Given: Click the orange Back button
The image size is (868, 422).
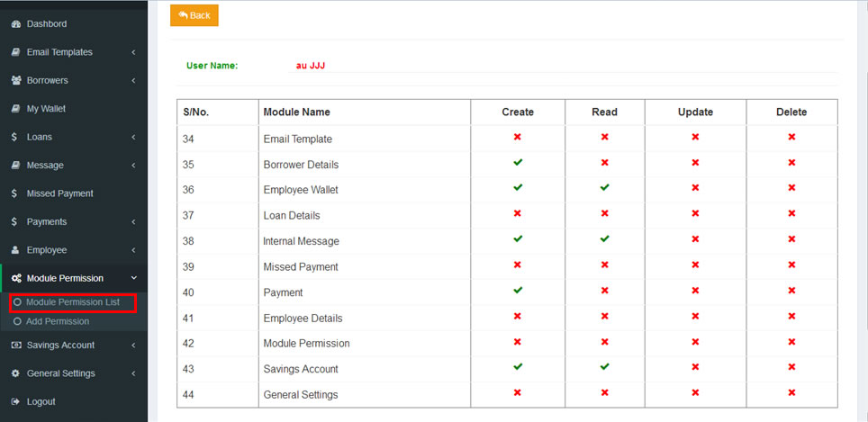Looking at the screenshot, I should 194,15.
